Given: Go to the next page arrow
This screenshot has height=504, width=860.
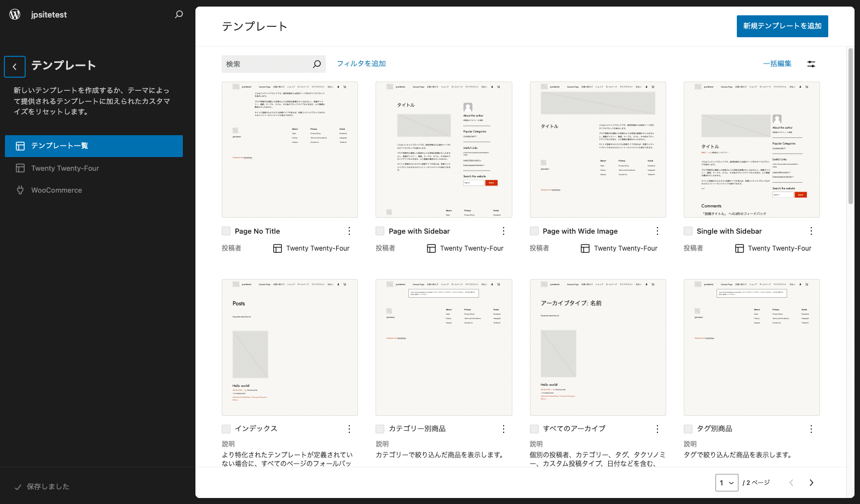Looking at the screenshot, I should click(x=811, y=483).
